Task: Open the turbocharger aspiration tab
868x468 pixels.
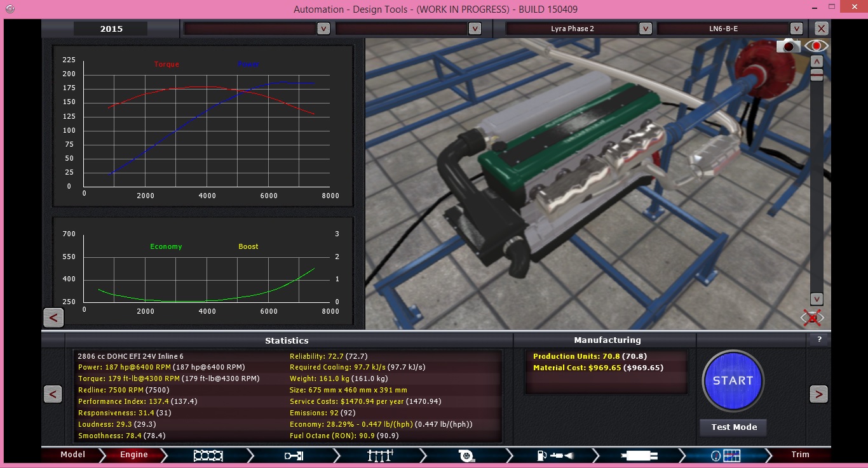Action: tap(467, 455)
